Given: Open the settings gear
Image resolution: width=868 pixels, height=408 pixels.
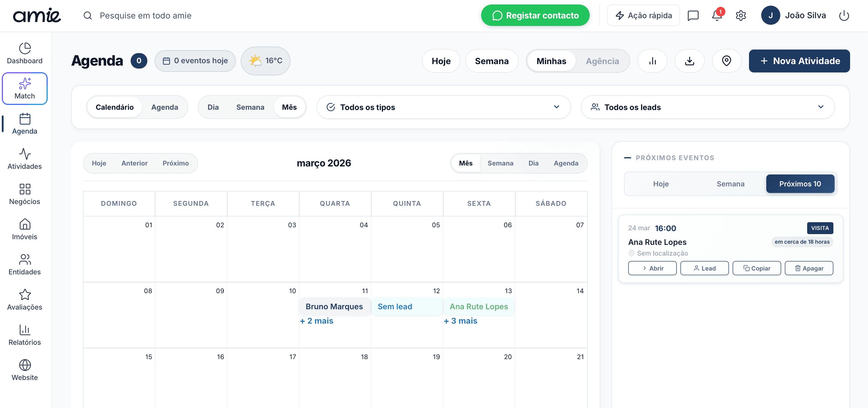Looking at the screenshot, I should [741, 15].
